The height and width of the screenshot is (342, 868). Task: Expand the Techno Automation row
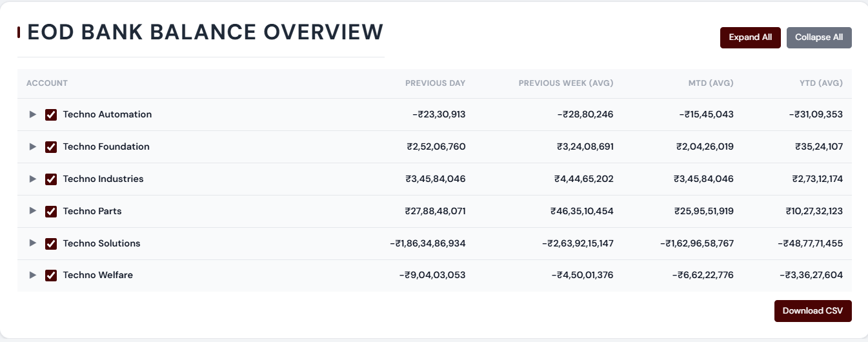pyautogui.click(x=33, y=115)
